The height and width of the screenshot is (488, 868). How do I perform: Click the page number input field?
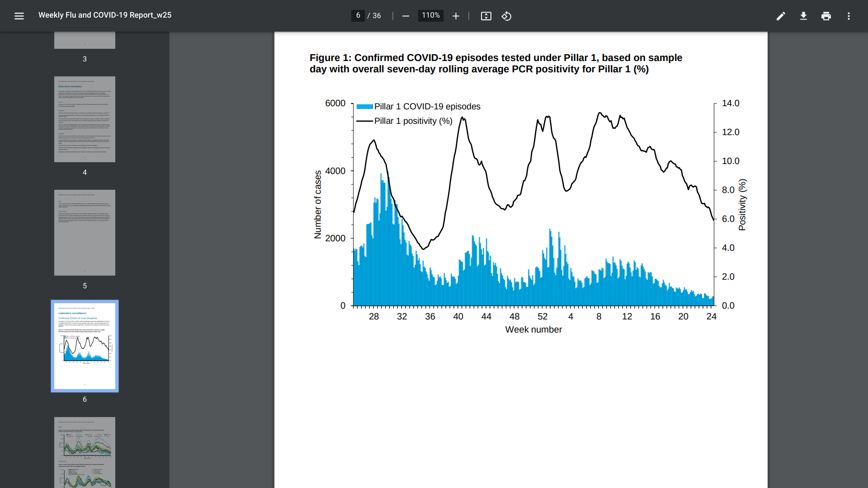pyautogui.click(x=358, y=16)
